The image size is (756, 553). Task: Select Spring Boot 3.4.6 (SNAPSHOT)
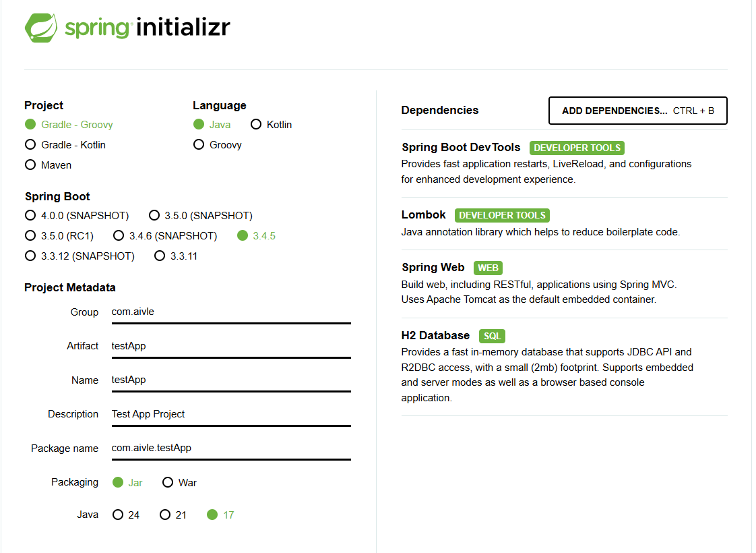[165, 235]
